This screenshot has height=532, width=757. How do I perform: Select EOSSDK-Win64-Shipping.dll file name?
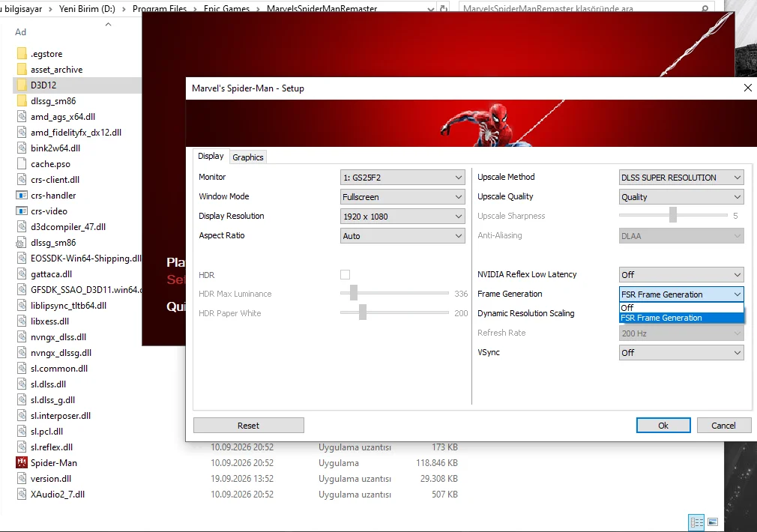tap(86, 259)
